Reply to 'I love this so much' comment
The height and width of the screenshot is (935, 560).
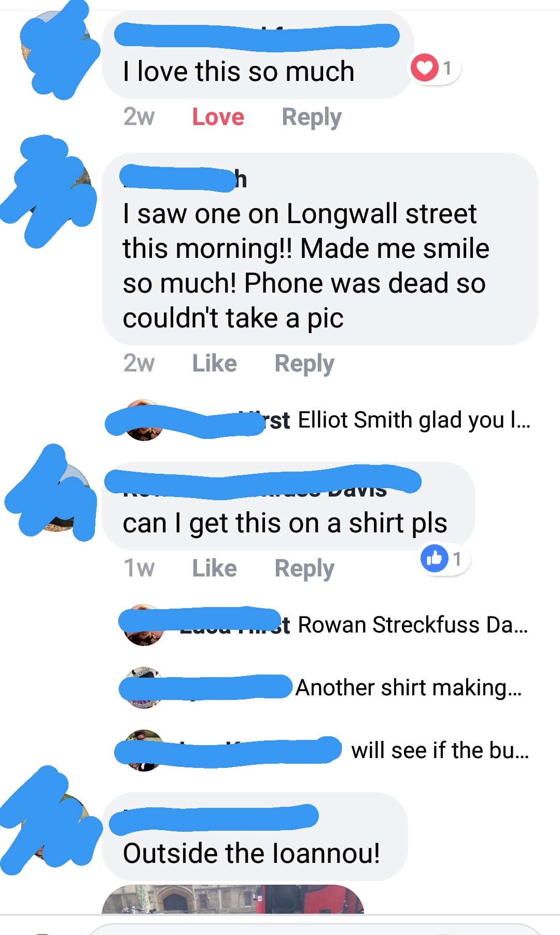click(312, 117)
